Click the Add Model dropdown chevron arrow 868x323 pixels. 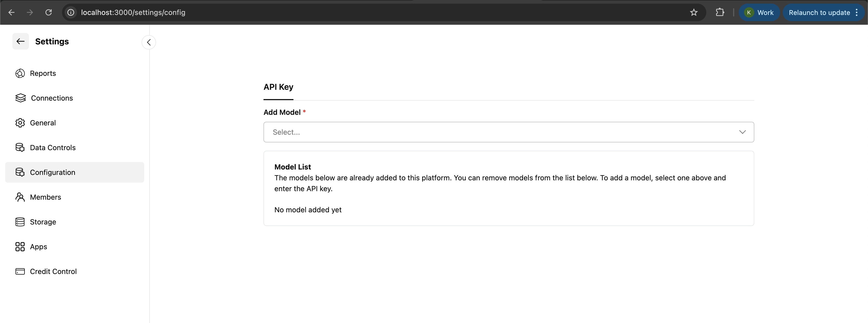click(742, 132)
